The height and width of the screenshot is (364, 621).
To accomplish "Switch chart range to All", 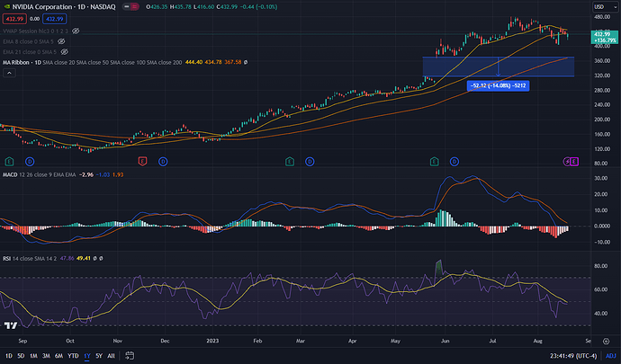I will (x=112, y=356).
